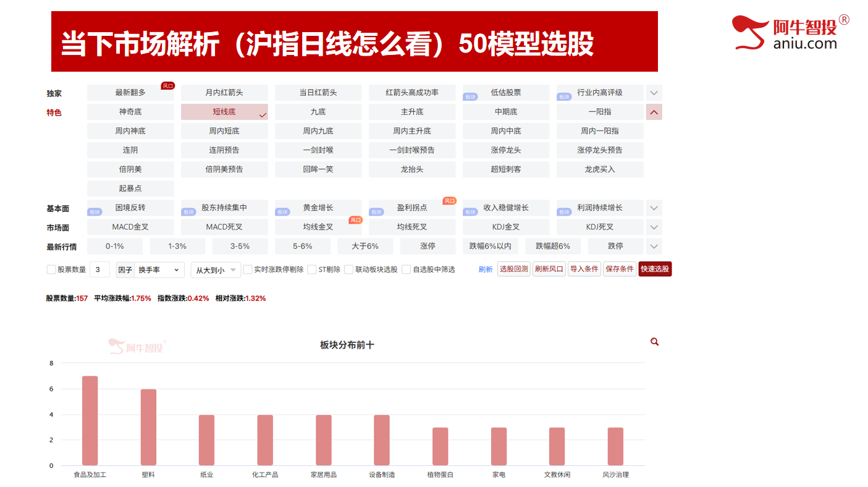Click the 刷新 link
868x487 pixels.
pos(486,269)
